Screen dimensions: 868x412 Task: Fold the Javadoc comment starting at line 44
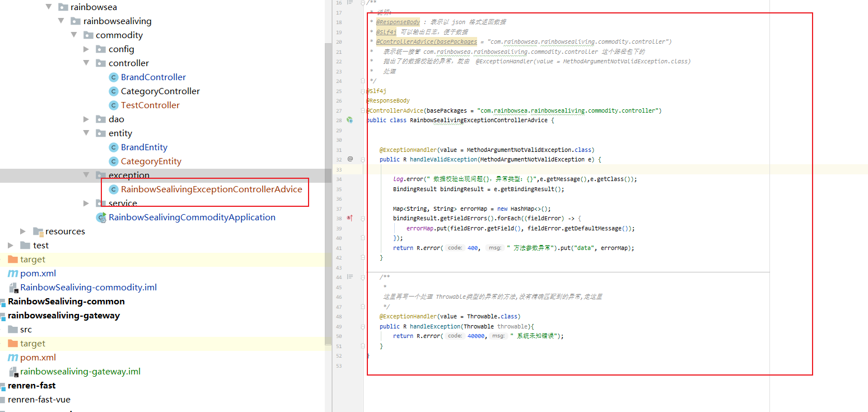pyautogui.click(x=363, y=277)
